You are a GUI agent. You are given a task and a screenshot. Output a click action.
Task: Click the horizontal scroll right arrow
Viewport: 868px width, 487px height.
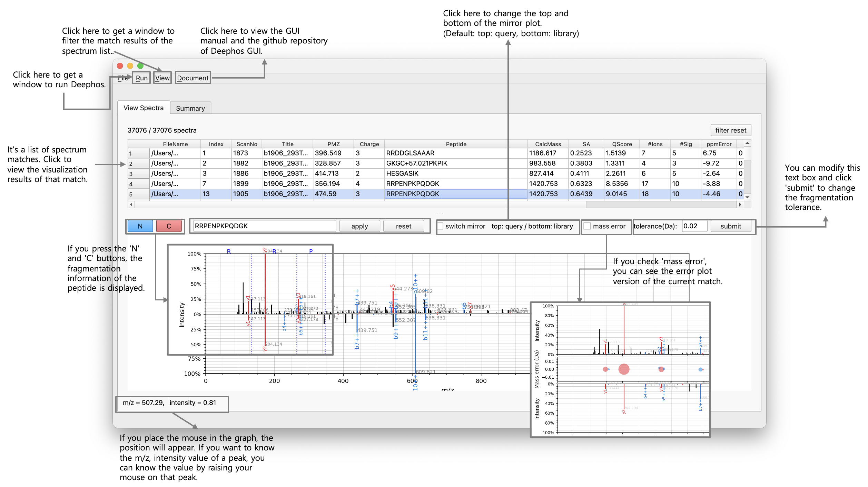[740, 205]
